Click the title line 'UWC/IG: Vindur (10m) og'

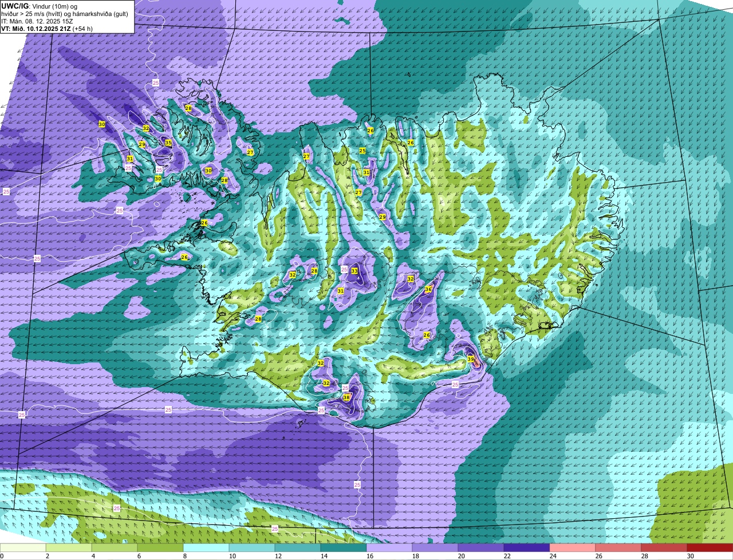click(40, 6)
